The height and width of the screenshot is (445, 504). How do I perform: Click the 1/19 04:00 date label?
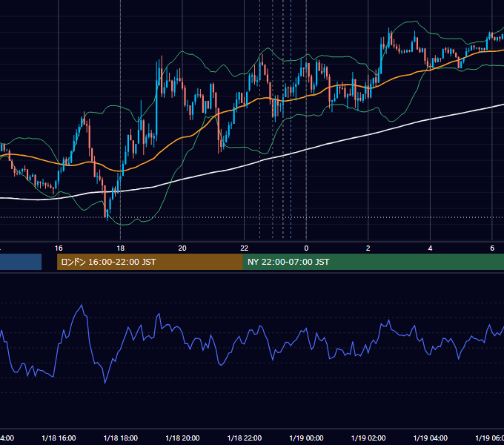tap(430, 438)
